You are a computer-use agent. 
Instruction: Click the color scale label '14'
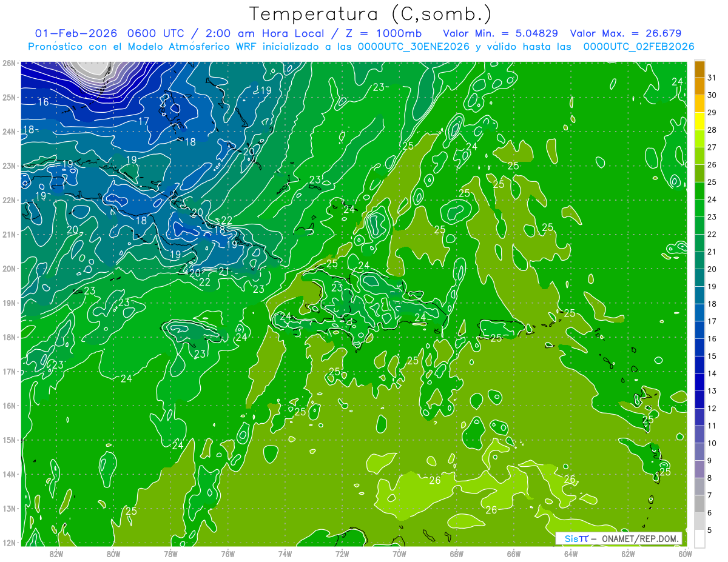(712, 373)
